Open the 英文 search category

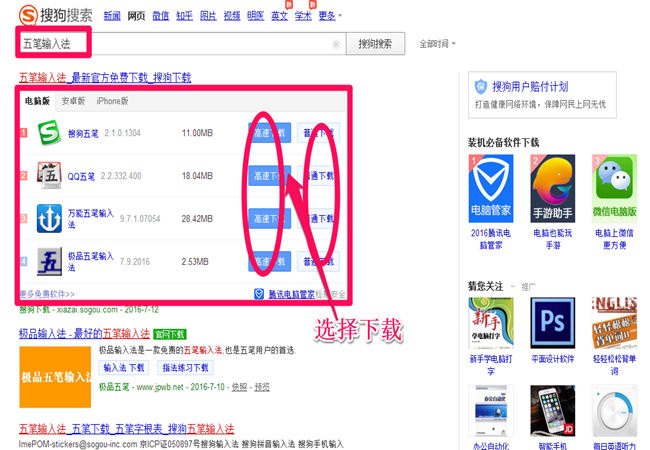(x=279, y=16)
